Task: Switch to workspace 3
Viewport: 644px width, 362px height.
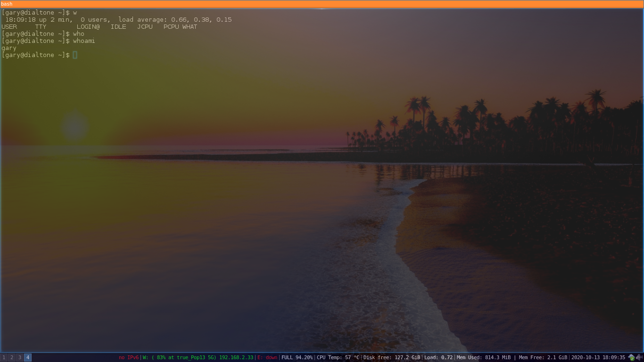Action: (x=20, y=358)
